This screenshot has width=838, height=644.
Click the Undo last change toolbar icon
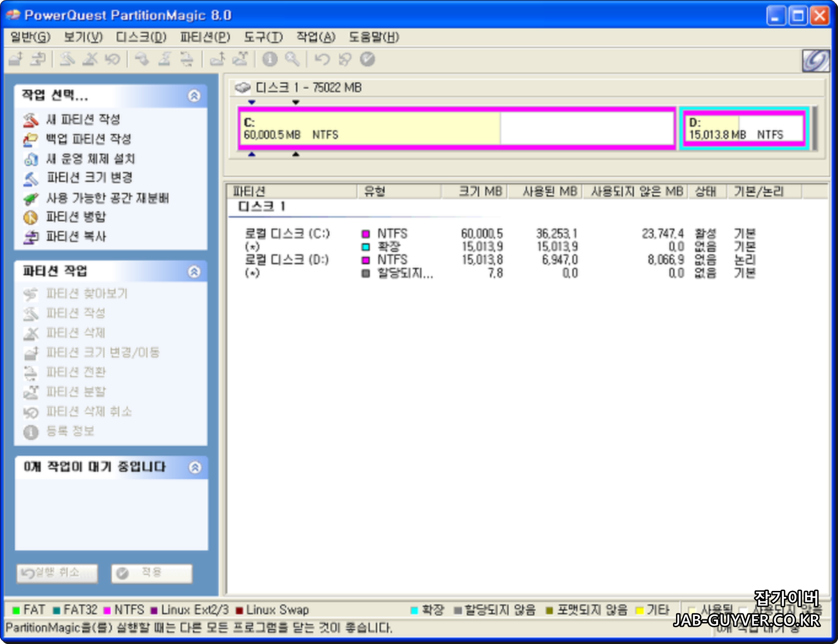click(322, 59)
